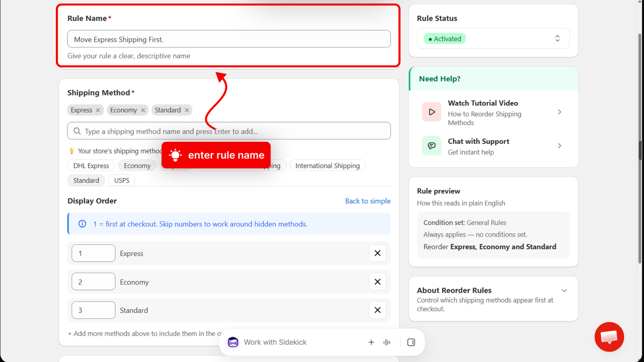Click the Condition set: General Rules text
Viewport: 644px width, 362px height.
[465, 223]
